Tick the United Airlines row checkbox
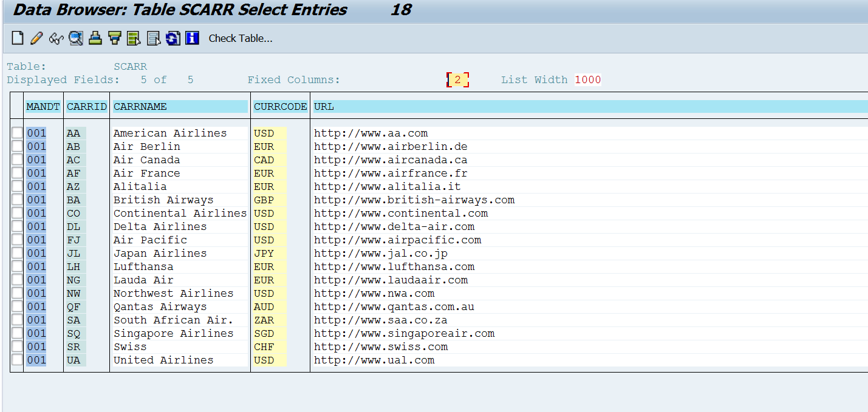Image resolution: width=868 pixels, height=412 pixels. coord(17,360)
